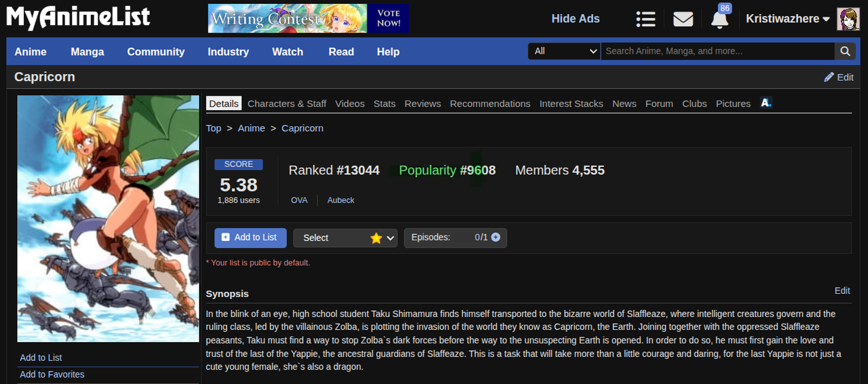Open the Community menu

coord(156,52)
